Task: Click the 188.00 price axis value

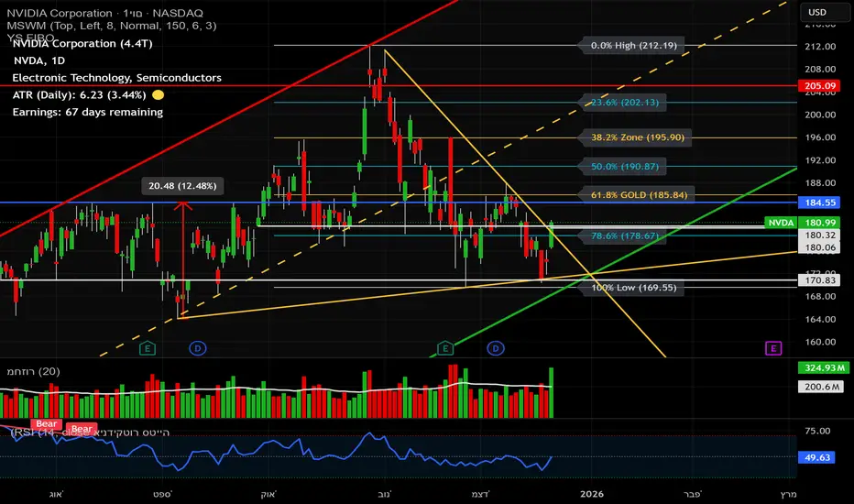Action: tap(820, 183)
